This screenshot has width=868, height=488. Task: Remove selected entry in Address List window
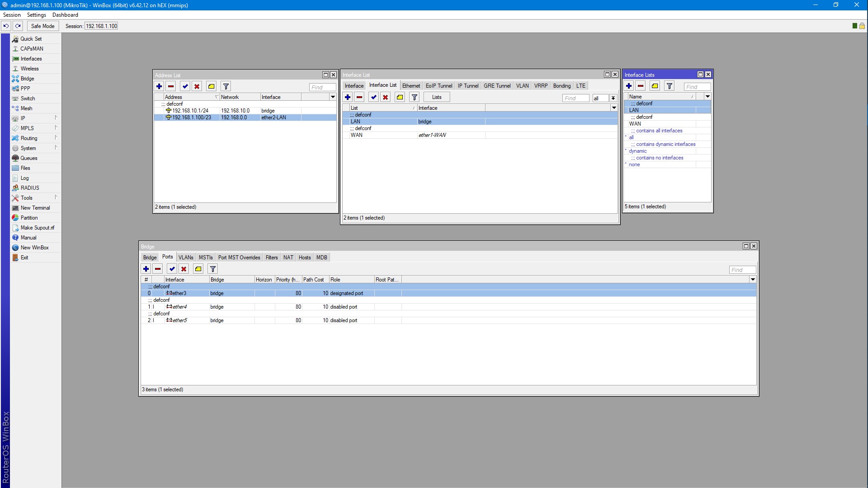(171, 86)
